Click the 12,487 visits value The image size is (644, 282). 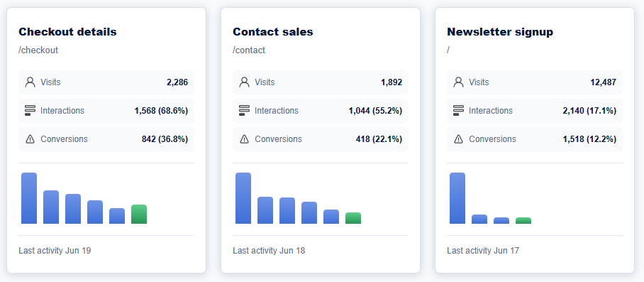click(604, 82)
